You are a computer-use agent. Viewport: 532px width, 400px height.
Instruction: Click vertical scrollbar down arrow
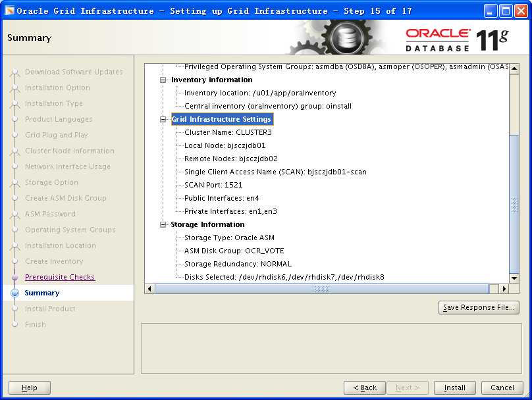click(514, 278)
